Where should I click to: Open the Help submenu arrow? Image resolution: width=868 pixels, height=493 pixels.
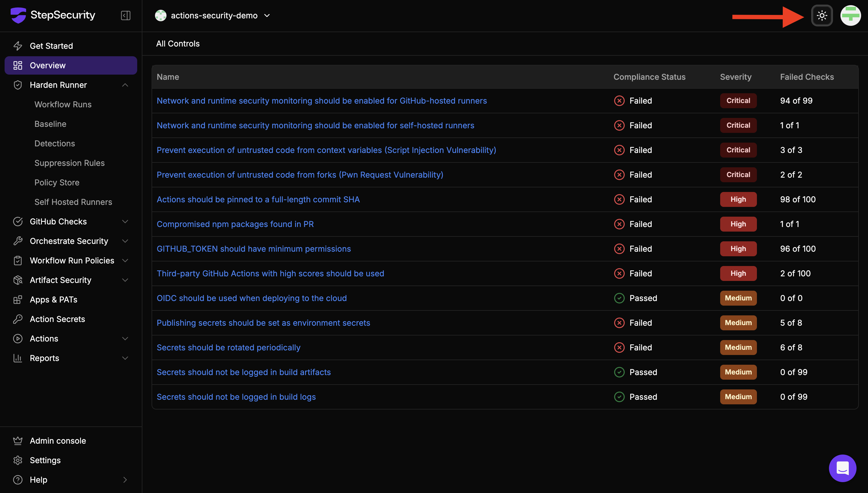click(125, 480)
